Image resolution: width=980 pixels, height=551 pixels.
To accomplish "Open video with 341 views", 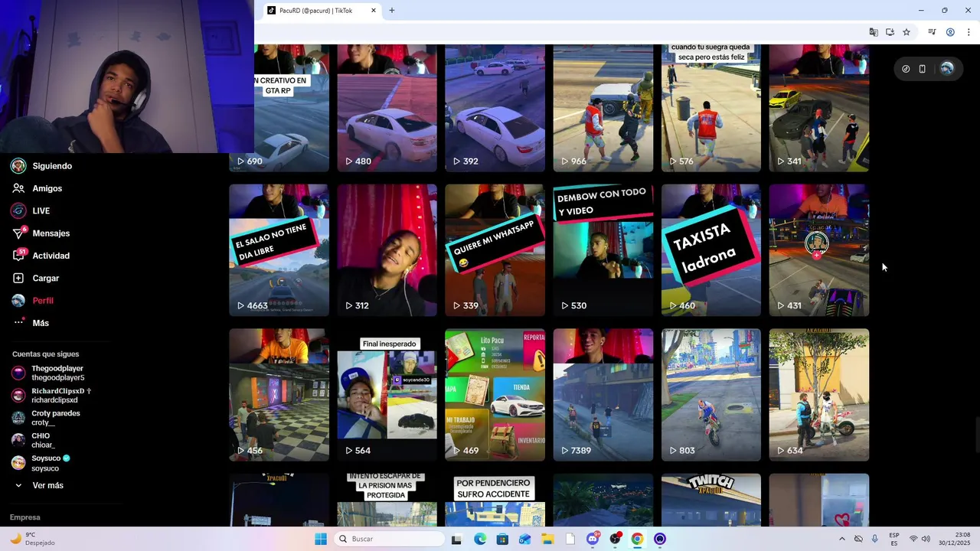I will [819, 108].
